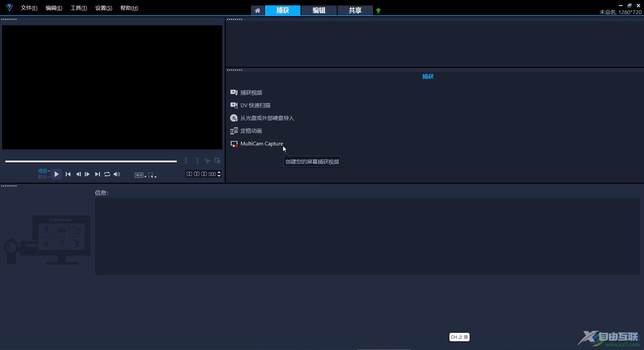Viewport: 644px width, 350px height.
Task: Click the 捕获视频 camera icon
Action: pyautogui.click(x=234, y=92)
